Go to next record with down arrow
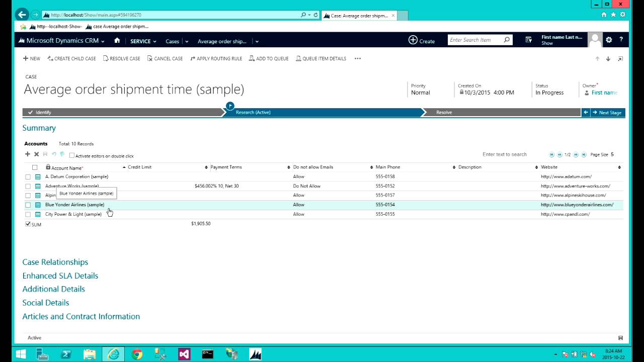 click(608, 59)
